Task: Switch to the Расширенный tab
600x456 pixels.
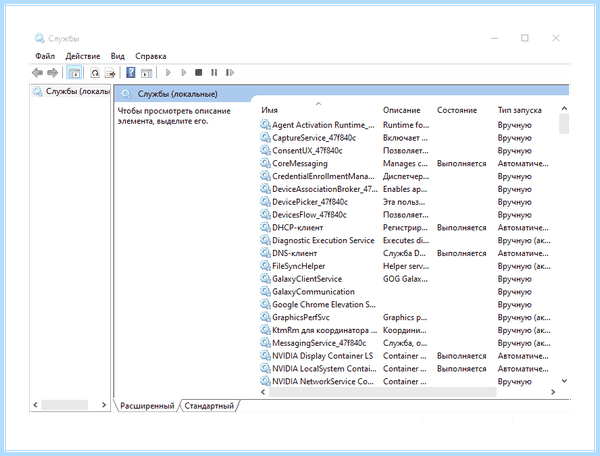Action: [147, 406]
